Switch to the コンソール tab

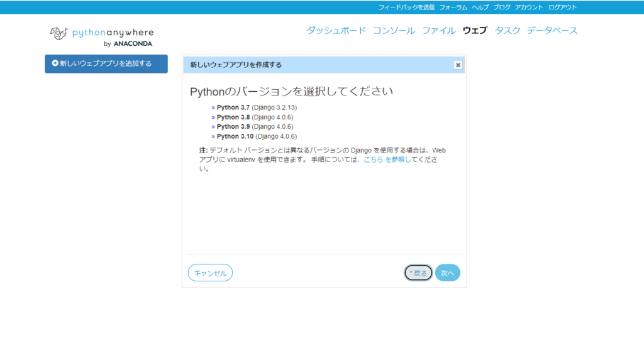394,30
